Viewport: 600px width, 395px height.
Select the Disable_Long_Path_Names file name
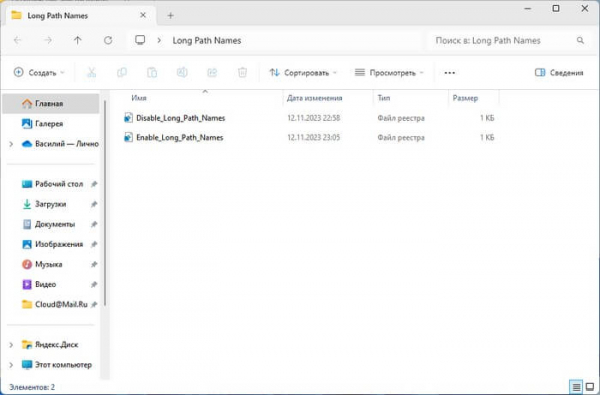(181, 118)
